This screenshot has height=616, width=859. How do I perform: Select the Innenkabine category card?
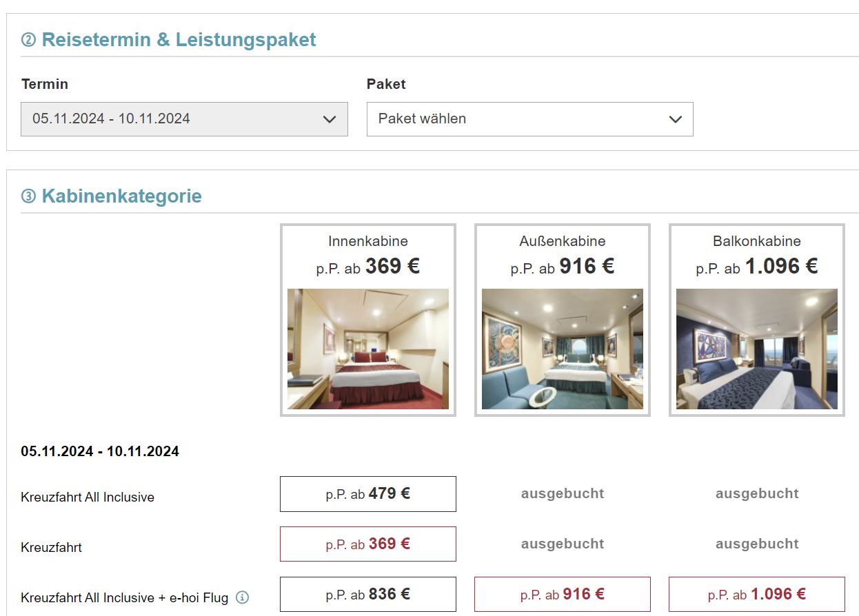coord(368,320)
